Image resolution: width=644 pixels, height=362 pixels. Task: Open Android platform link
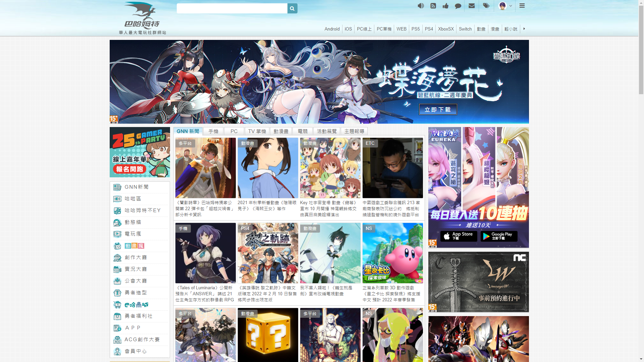click(332, 29)
